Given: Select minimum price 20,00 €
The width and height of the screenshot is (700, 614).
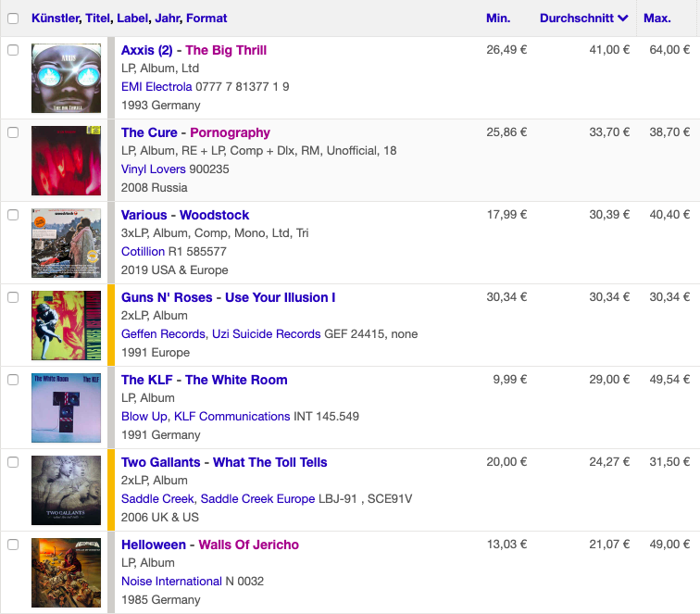Looking at the screenshot, I should tap(506, 462).
